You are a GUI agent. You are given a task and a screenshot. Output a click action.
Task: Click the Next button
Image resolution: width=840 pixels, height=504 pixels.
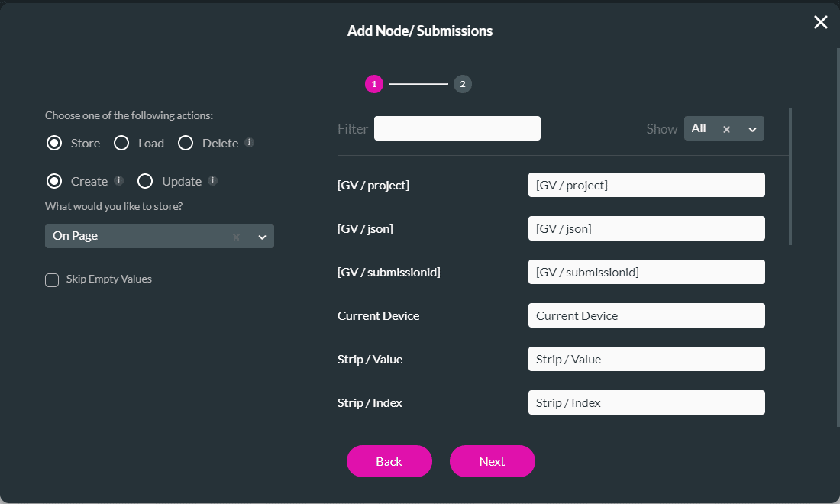pyautogui.click(x=492, y=461)
